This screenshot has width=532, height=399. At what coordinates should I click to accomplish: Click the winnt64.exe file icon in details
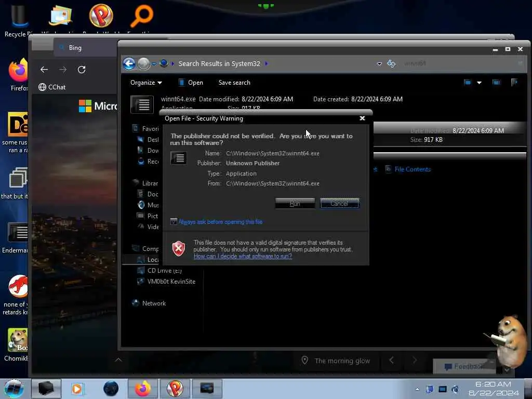142,104
